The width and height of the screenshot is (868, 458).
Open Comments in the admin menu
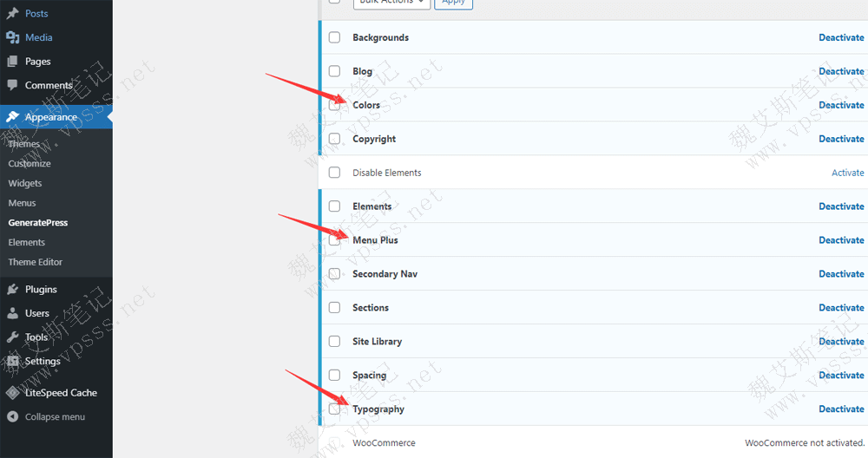(x=49, y=85)
